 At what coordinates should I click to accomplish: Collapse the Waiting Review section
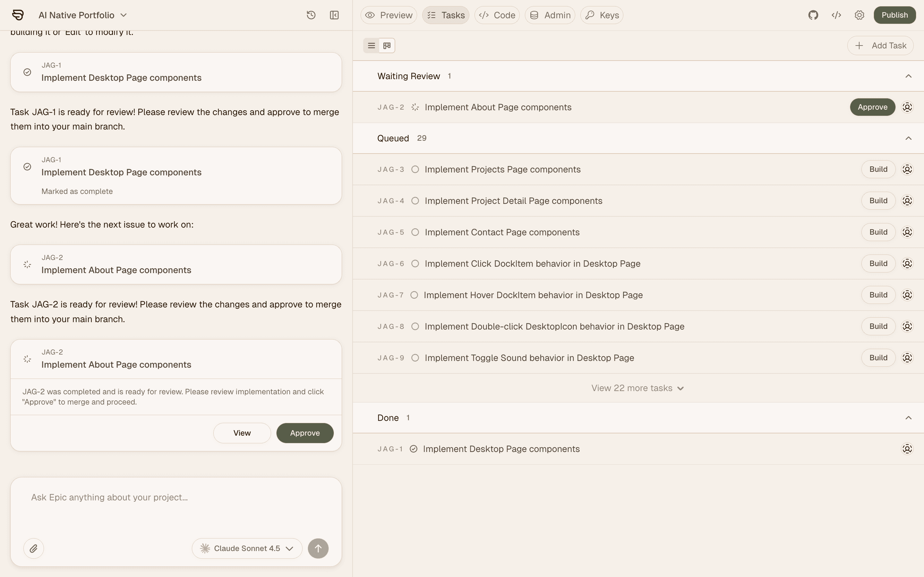[908, 76]
